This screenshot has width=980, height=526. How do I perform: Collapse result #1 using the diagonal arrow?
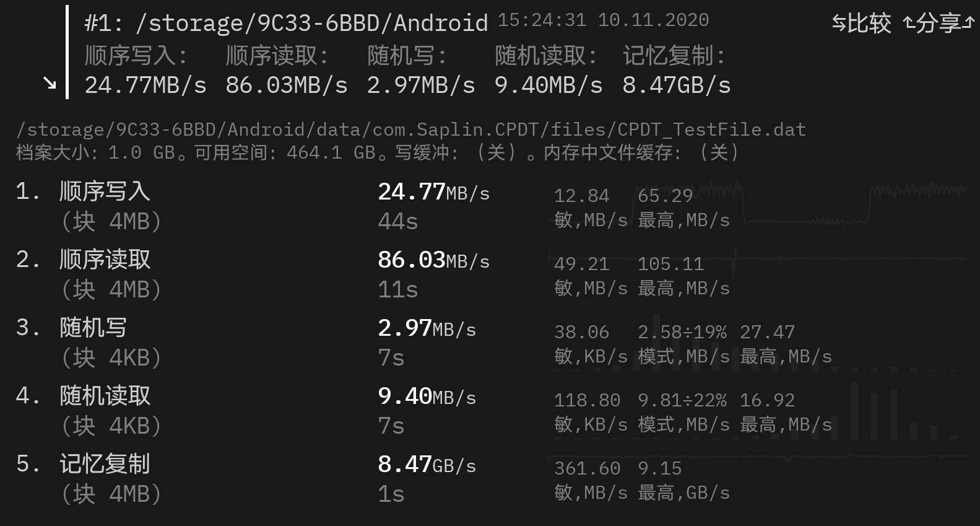50,83
